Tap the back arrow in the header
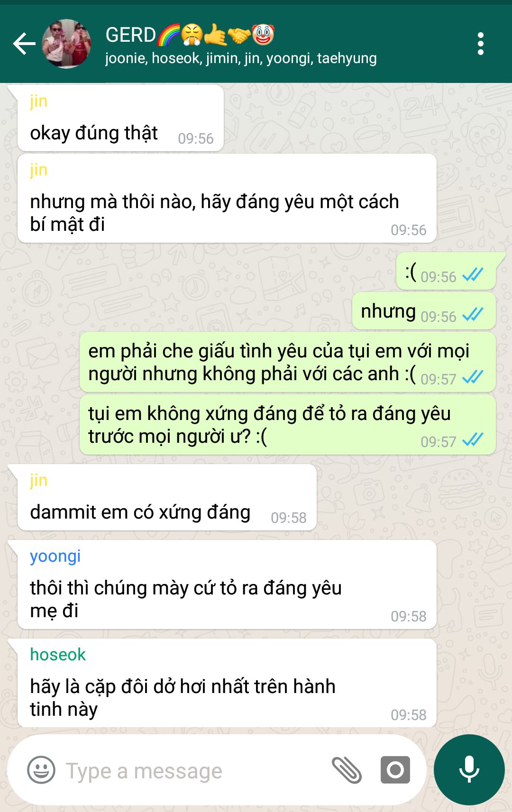Screen dimensions: 512x812 [24, 44]
